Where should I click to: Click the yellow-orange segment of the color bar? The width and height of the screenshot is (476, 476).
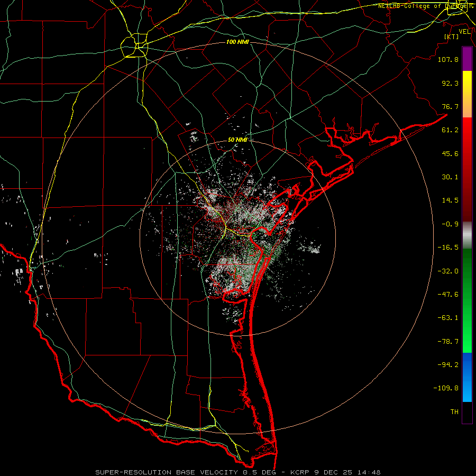pyautogui.click(x=467, y=94)
